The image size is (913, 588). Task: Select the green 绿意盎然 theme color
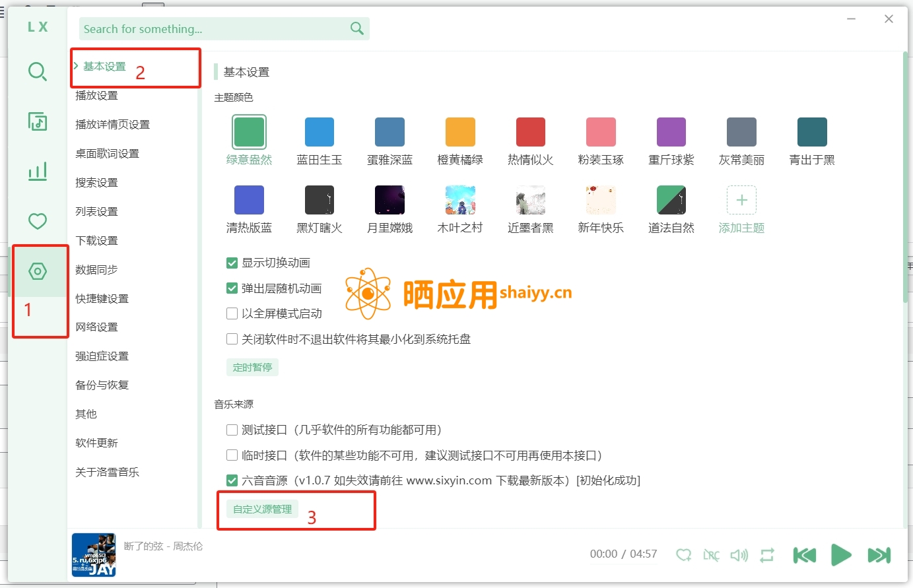click(249, 132)
